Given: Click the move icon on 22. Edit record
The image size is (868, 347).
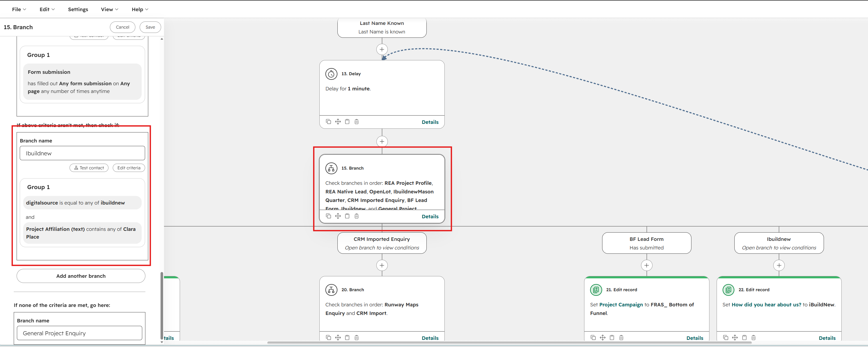Looking at the screenshot, I should [x=735, y=338].
